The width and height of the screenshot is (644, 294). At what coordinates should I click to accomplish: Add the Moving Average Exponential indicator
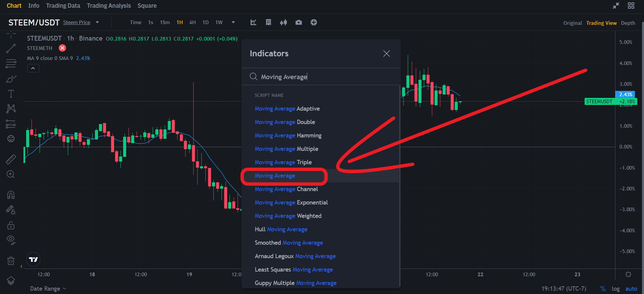(291, 202)
